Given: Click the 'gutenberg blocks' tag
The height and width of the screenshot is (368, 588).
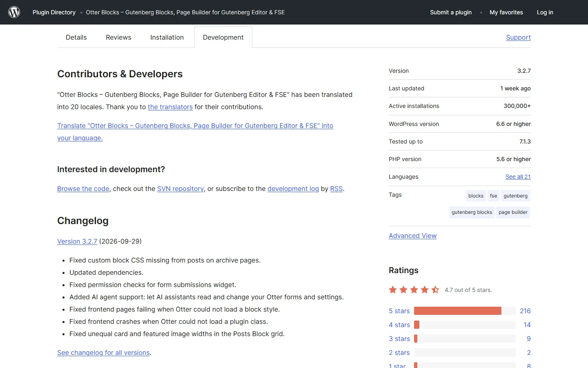Looking at the screenshot, I should [x=472, y=212].
